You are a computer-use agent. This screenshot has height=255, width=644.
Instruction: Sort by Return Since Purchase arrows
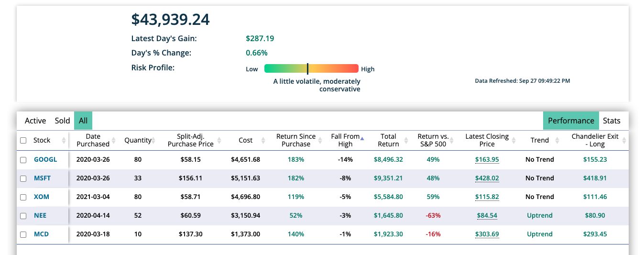click(x=321, y=140)
